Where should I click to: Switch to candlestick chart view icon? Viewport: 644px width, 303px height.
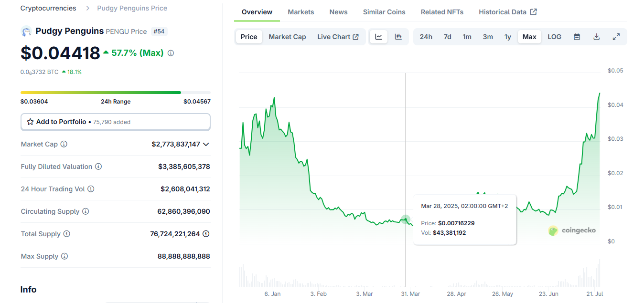pyautogui.click(x=398, y=37)
